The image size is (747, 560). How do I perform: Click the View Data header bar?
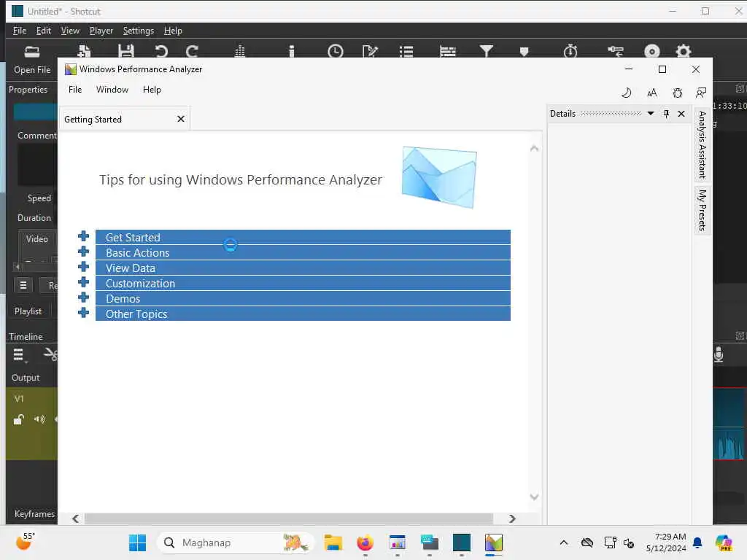[303, 268]
